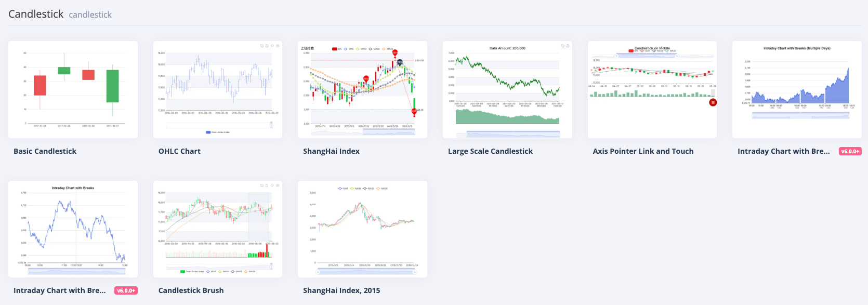Open the Basic Candlestick example title
This screenshot has height=305, width=868.
coord(45,151)
